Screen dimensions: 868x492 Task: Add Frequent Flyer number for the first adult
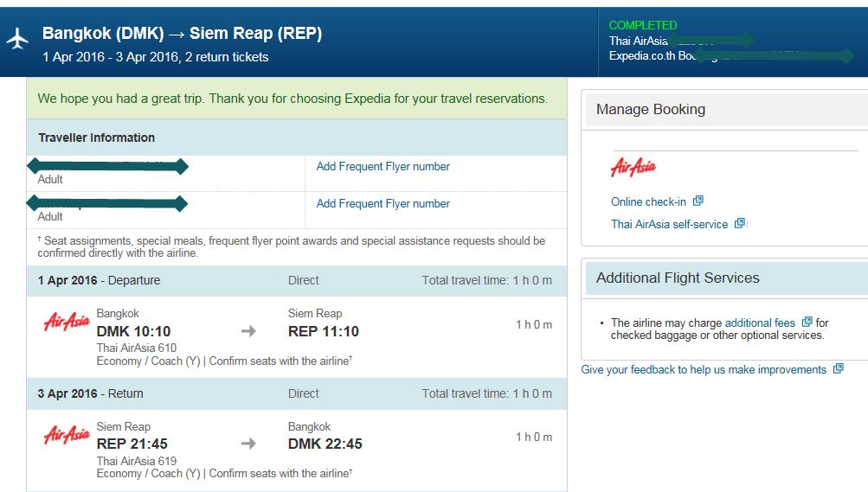click(x=383, y=166)
